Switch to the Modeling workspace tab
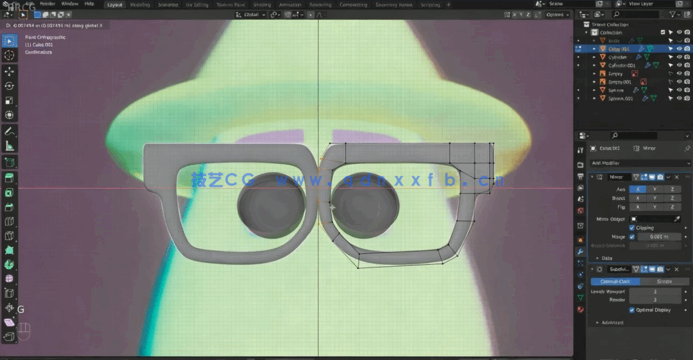 (140, 5)
